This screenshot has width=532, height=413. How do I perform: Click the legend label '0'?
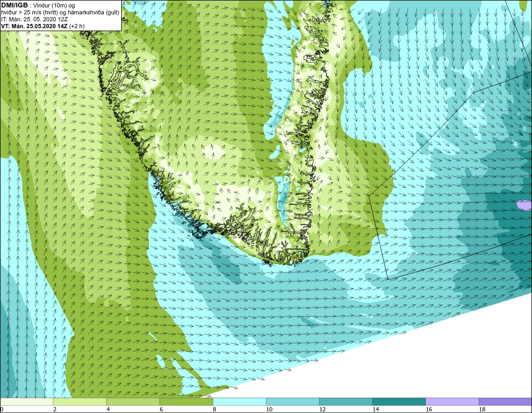pos(2,409)
